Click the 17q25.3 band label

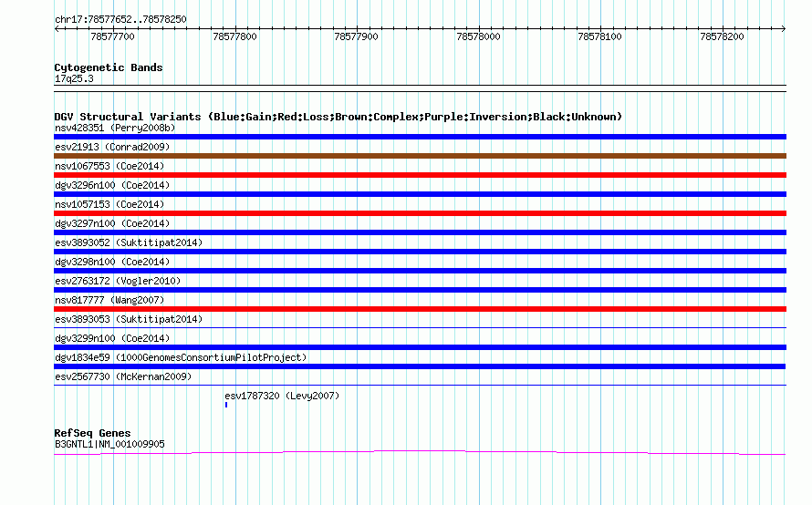(74, 78)
